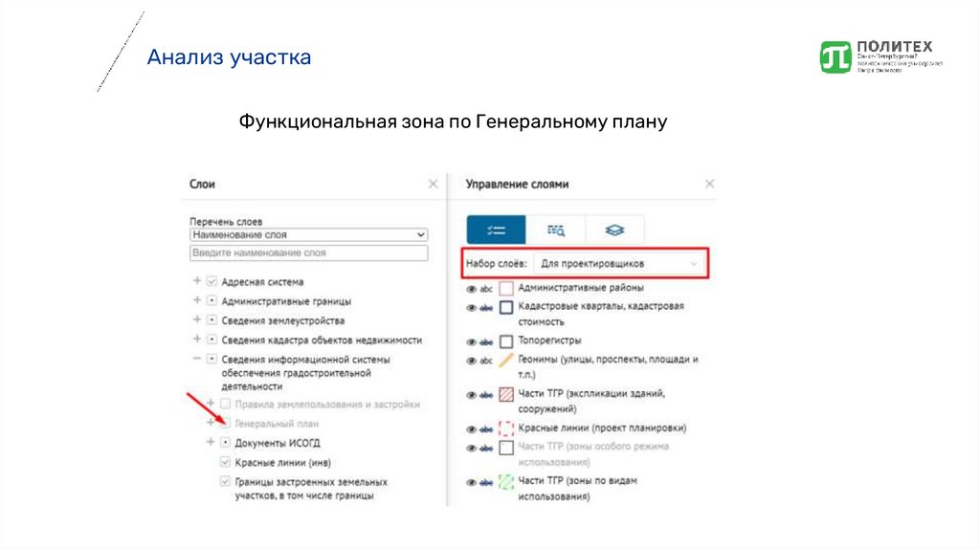Screen dimensions: 980x549
Task: Select the Красные линии (инв) row text
Action: tap(283, 463)
